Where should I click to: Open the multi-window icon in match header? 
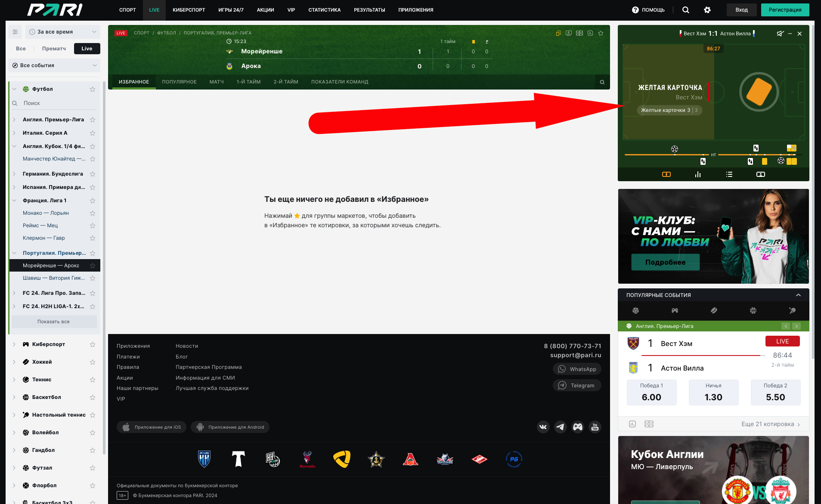(558, 33)
